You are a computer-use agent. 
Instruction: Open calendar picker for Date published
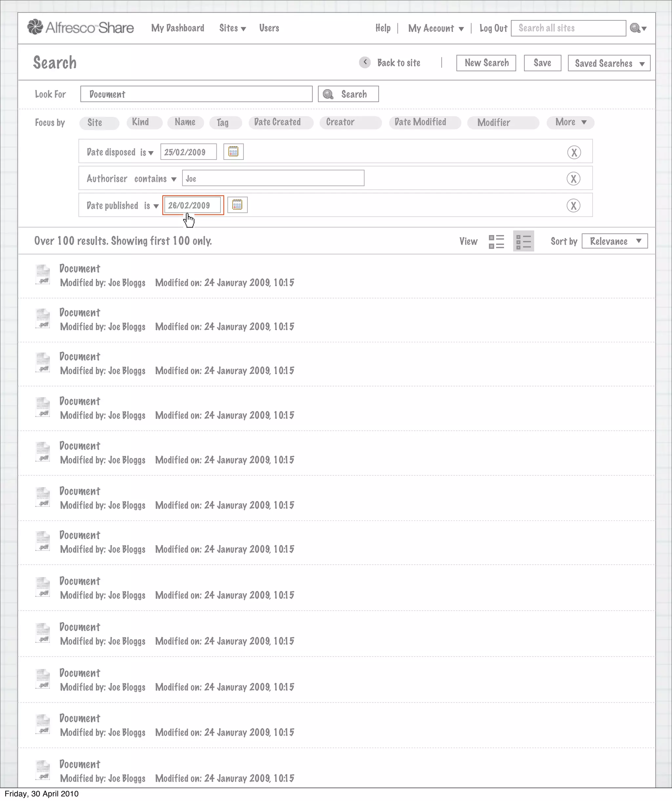tap(237, 205)
